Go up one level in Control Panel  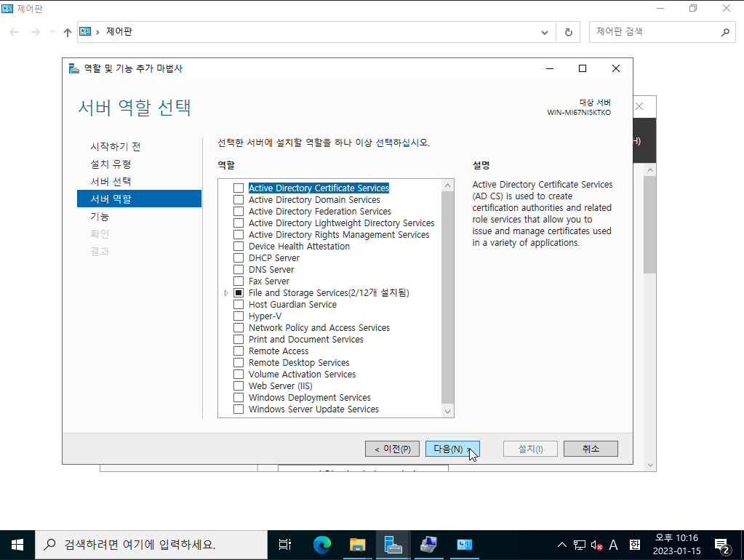[68, 32]
